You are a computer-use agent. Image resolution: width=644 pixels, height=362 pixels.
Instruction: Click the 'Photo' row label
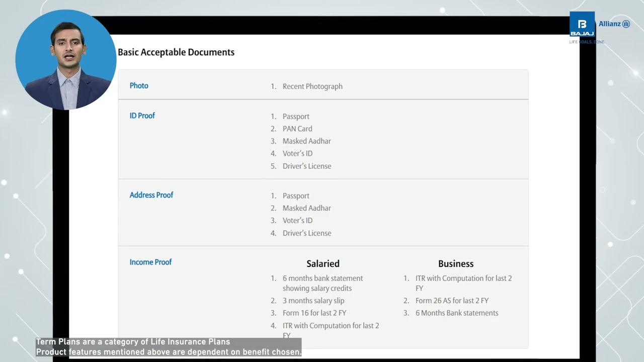tap(139, 86)
